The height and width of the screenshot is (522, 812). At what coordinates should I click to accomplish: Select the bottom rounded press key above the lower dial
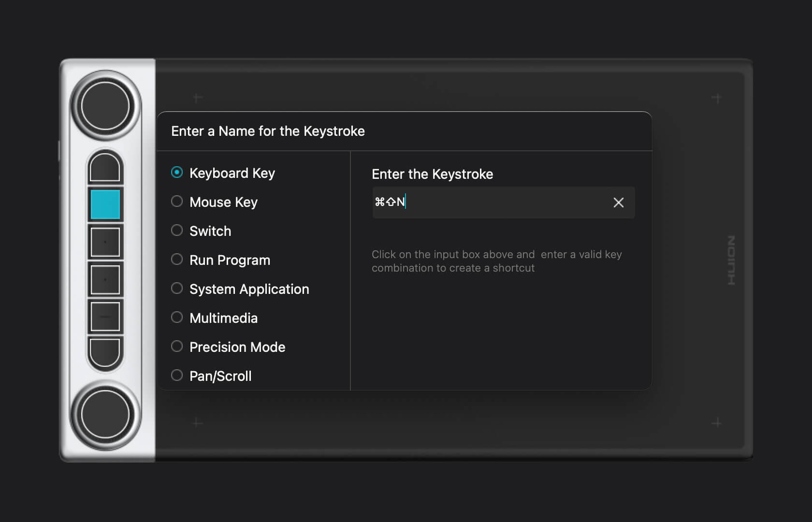coord(105,352)
